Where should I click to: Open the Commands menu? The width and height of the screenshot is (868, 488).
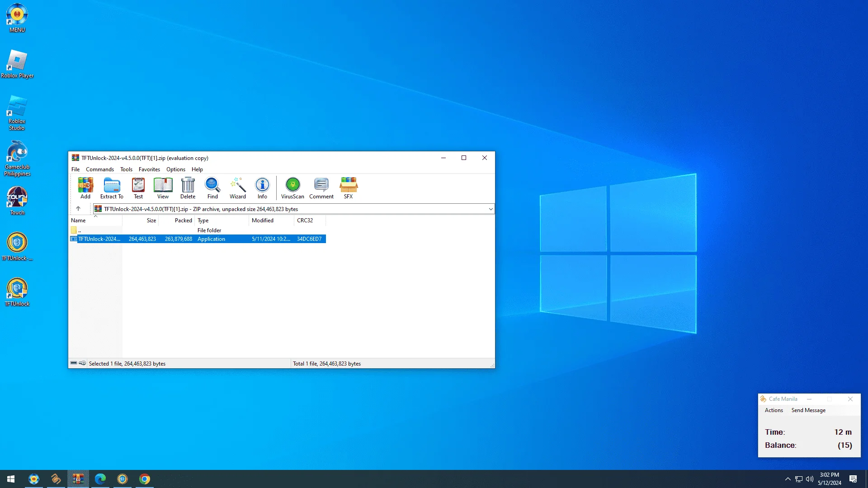pos(100,169)
